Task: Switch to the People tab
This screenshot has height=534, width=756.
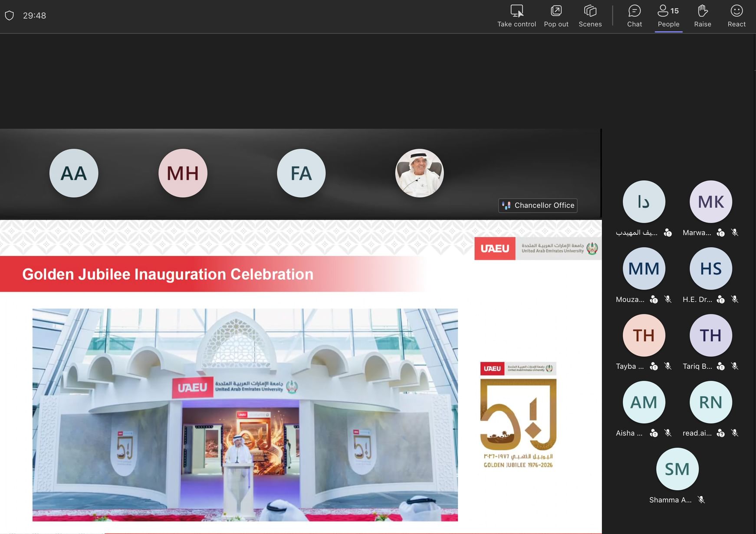Action: pyautogui.click(x=668, y=15)
